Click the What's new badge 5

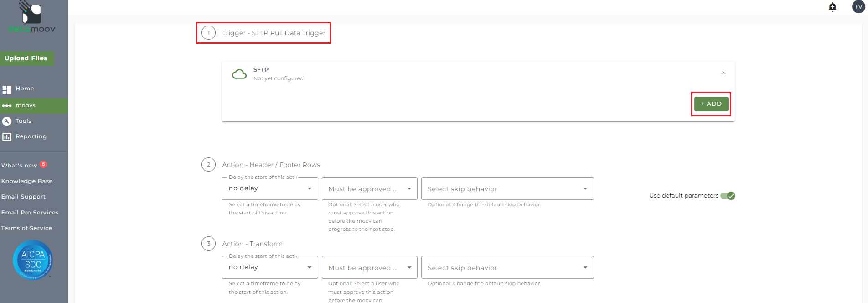(43, 164)
